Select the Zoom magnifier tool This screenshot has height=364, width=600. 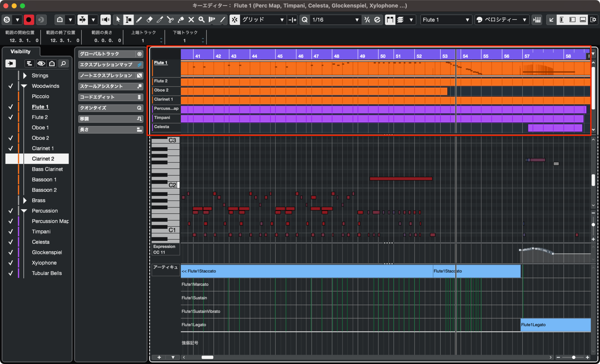[x=202, y=20]
